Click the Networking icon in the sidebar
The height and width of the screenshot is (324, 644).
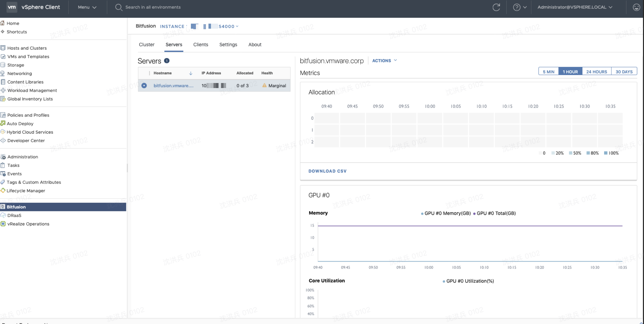click(3, 73)
